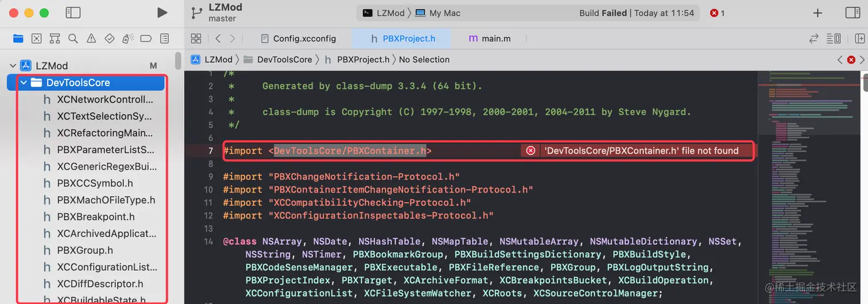Select the DevToolsCore group
Image resolution: width=868 pixels, height=304 pixels.
point(87,83)
